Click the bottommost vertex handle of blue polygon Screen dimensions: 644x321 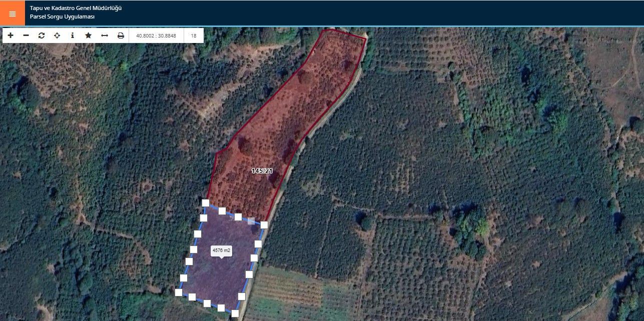[235, 313]
